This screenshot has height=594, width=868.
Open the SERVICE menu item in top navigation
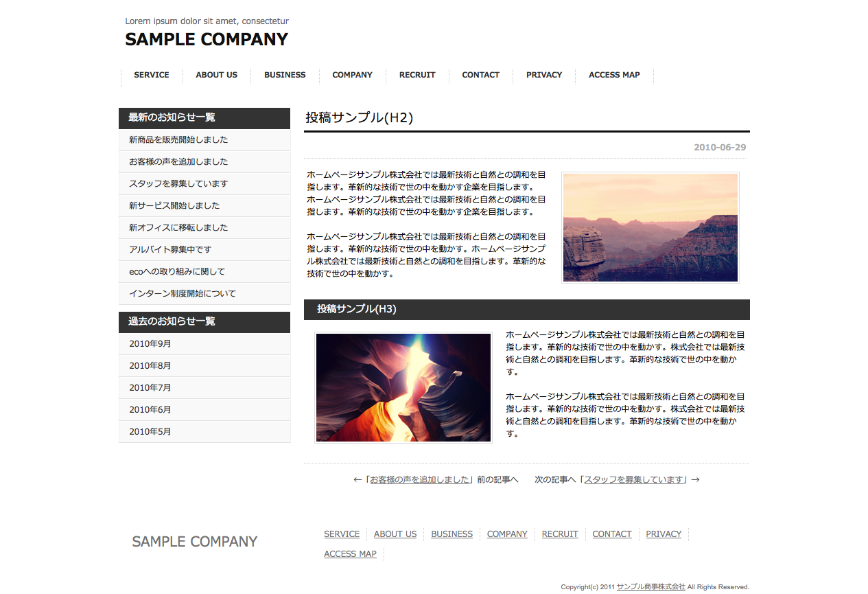151,75
